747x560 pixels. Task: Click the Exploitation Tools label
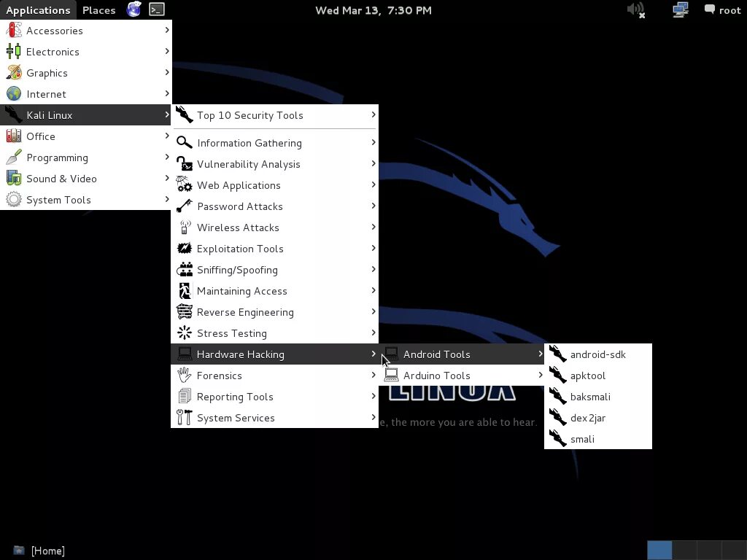click(240, 249)
